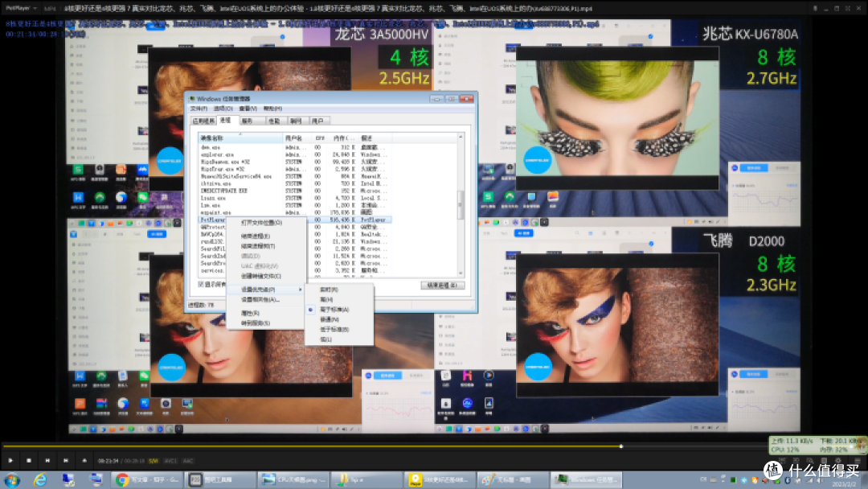This screenshot has width=868, height=489.
Task: Select the Realtime (实时) priority option
Action: click(329, 290)
